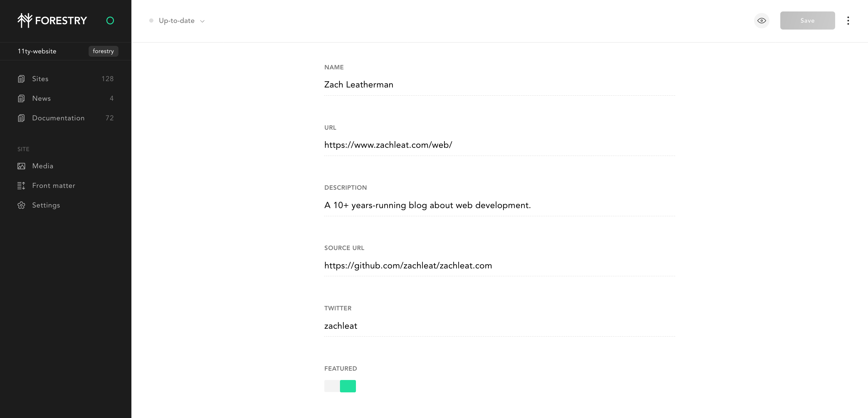Click the Forestry tree logo
The width and height of the screenshot is (868, 418).
pyautogui.click(x=25, y=21)
